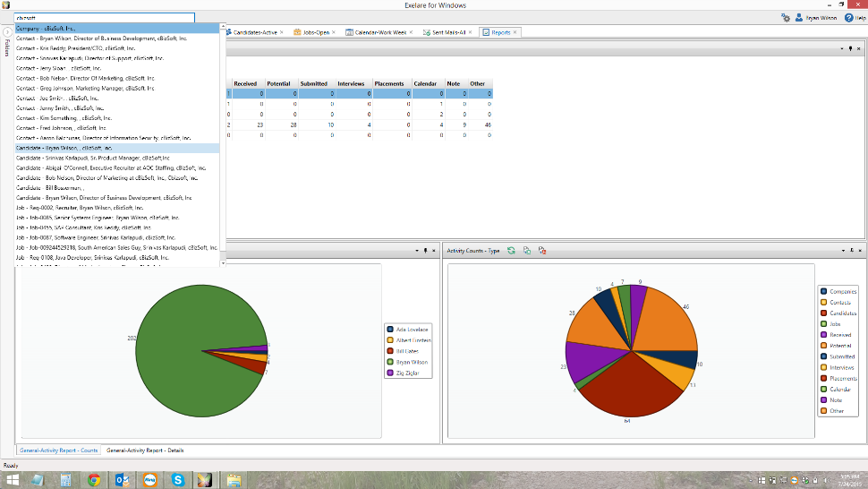This screenshot has height=489, width=868.
Task: Close the Reports tab via its X
Action: pyautogui.click(x=515, y=32)
